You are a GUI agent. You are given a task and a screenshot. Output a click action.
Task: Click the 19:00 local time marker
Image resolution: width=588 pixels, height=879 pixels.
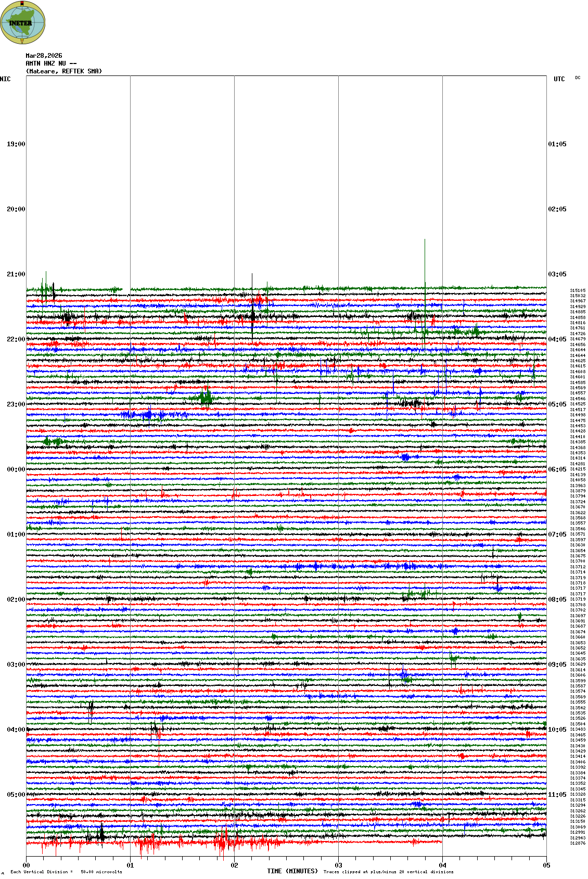point(16,144)
